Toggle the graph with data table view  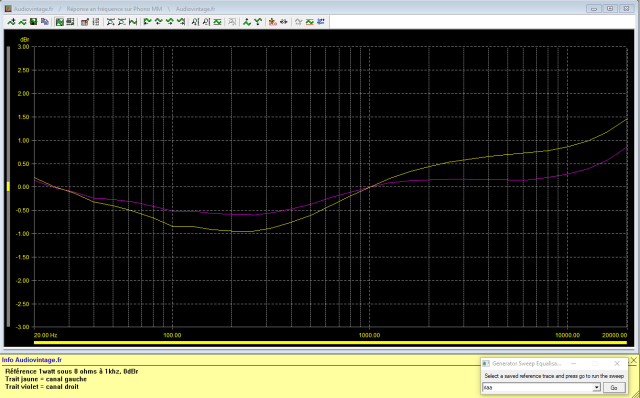point(70,22)
